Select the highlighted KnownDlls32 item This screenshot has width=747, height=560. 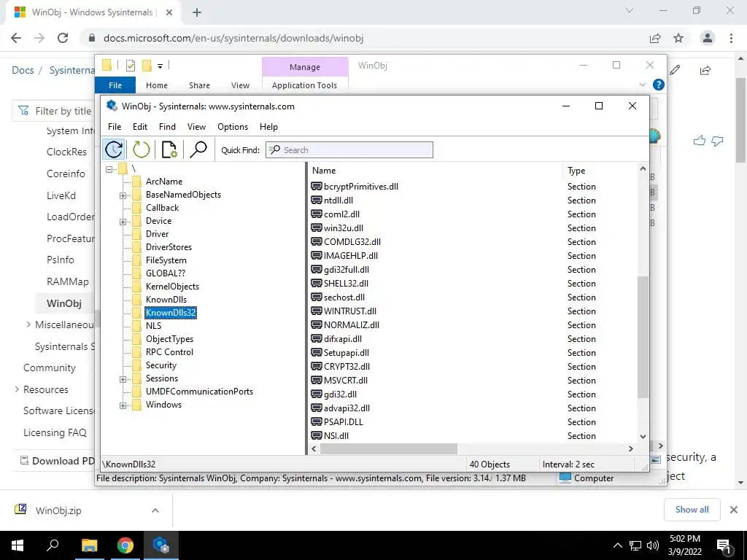point(171,312)
